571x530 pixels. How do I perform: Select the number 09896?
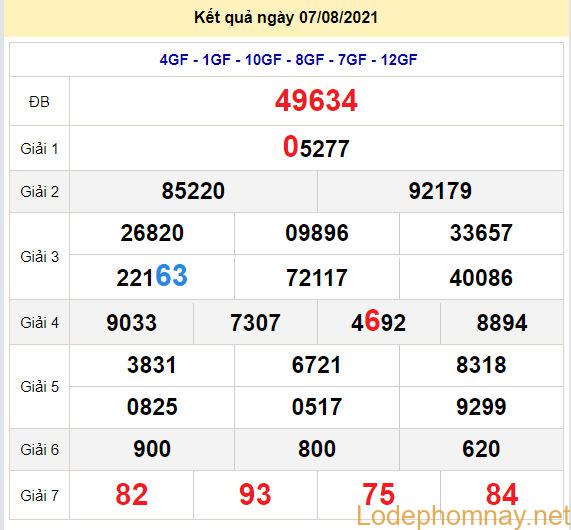click(x=317, y=233)
